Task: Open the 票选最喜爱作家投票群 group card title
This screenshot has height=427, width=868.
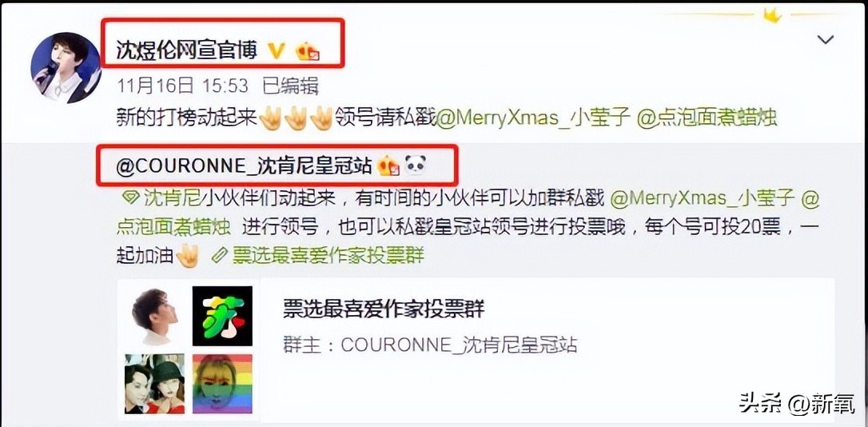Action: coord(384,309)
